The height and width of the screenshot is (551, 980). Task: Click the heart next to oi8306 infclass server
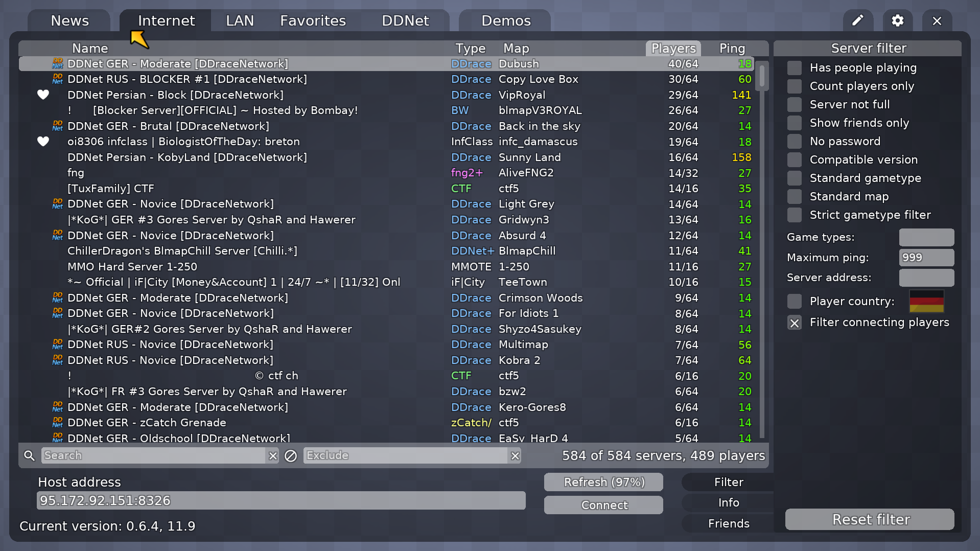click(43, 142)
